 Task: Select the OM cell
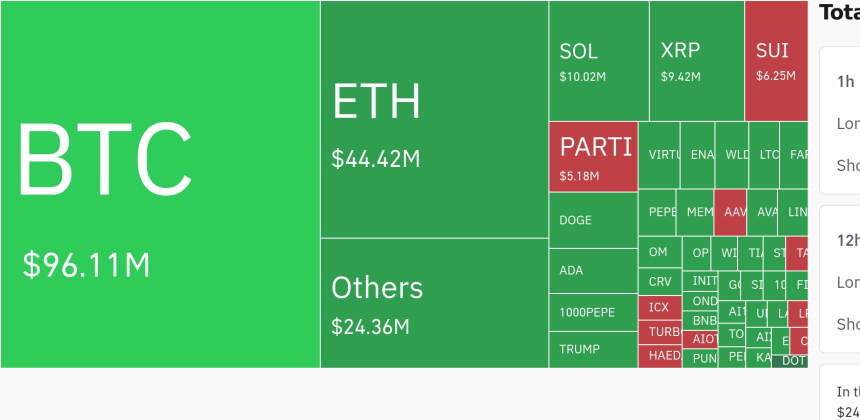tap(660, 252)
